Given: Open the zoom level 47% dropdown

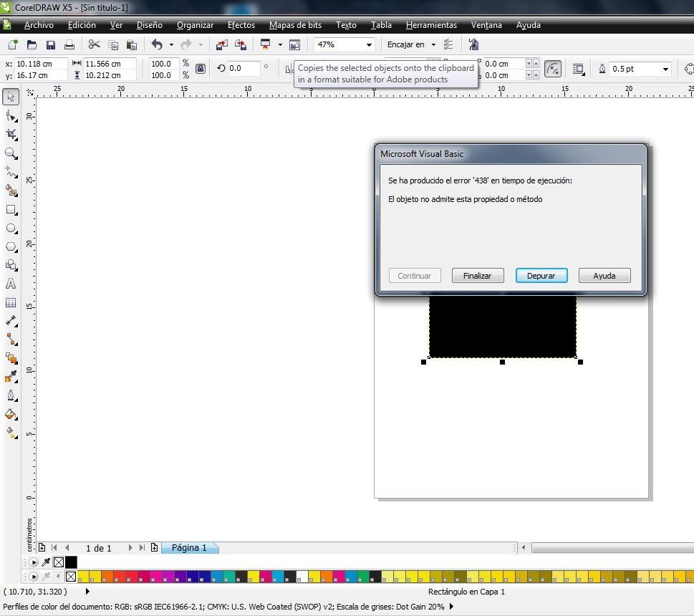Looking at the screenshot, I should click(x=369, y=44).
